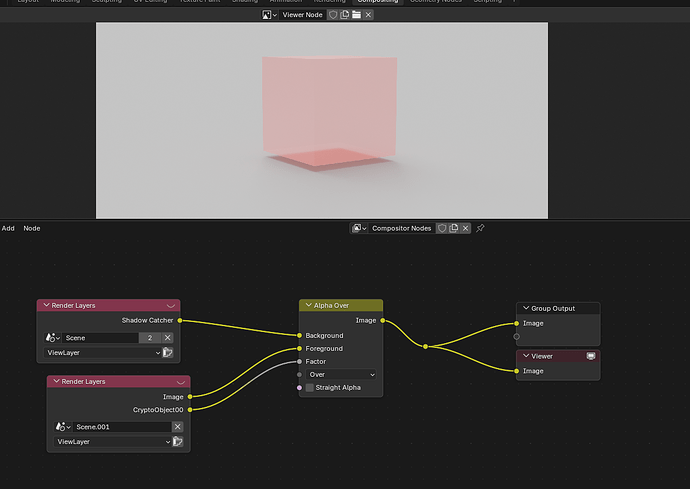Open options chevron on Scene.001 Render Layers node

(181, 382)
